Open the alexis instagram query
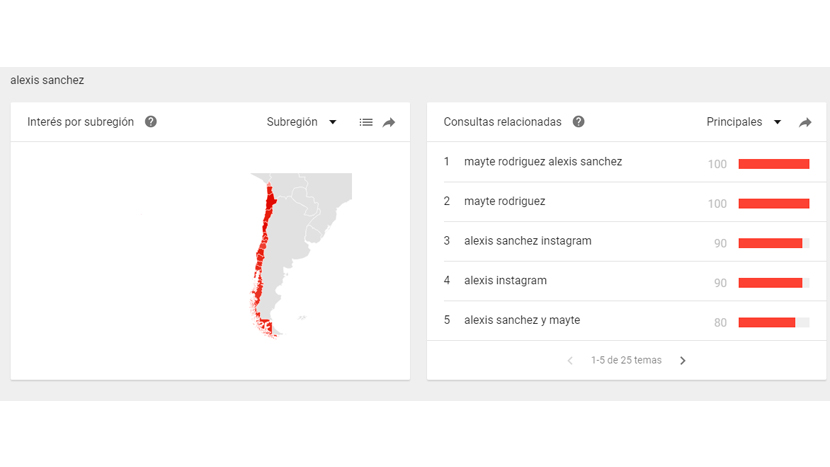Viewport: 830px width, 467px height. point(506,281)
